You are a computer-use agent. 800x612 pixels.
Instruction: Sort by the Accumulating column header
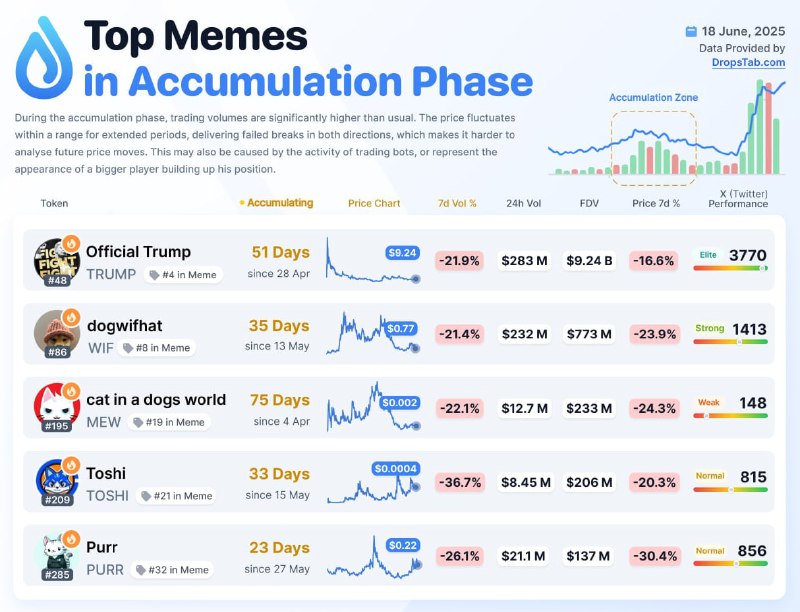click(x=276, y=203)
